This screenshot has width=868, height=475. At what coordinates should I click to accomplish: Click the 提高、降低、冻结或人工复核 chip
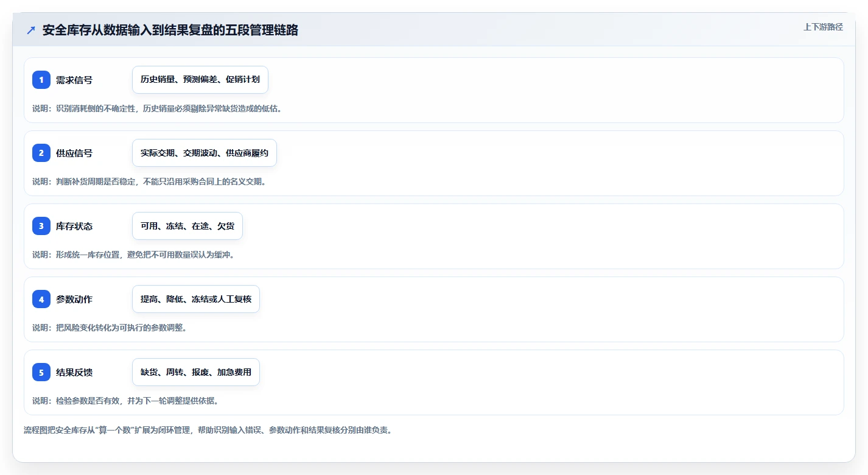pyautogui.click(x=196, y=299)
